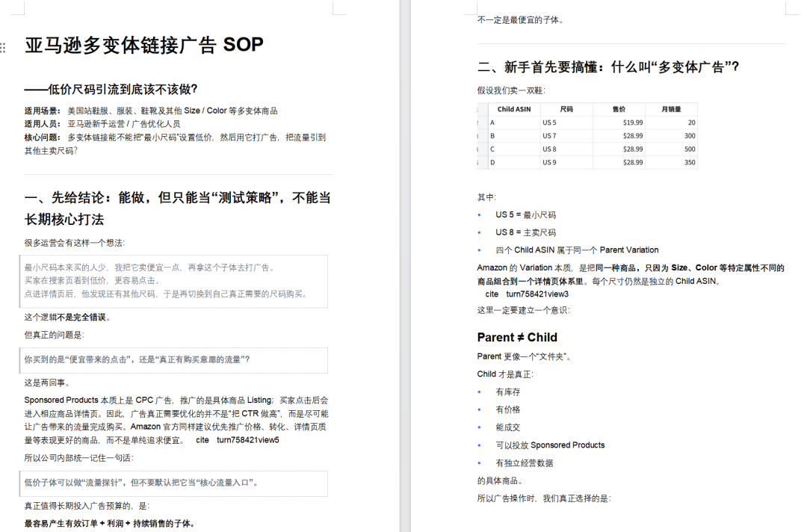Image resolution: width=807 pixels, height=532 pixels.
Task: Click the "核心问题:" label
Action: pyautogui.click(x=43, y=137)
